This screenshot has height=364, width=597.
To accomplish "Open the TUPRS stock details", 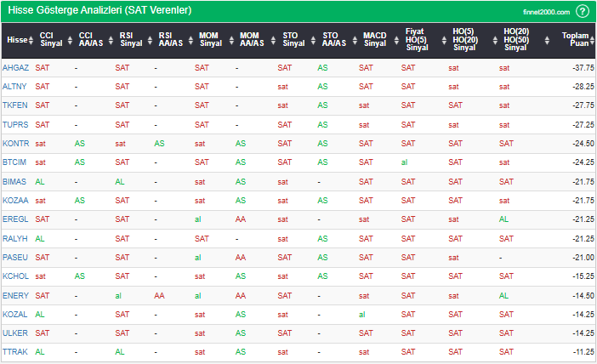I will (x=15, y=124).
